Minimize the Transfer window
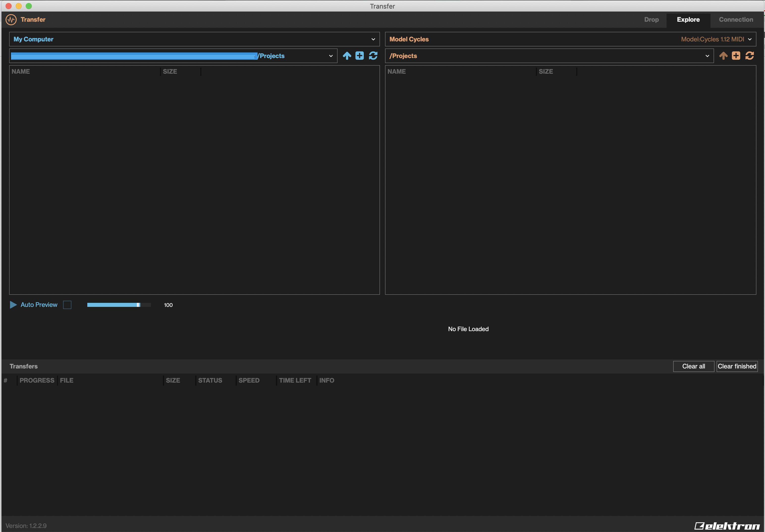Image resolution: width=765 pixels, height=532 pixels. click(19, 6)
